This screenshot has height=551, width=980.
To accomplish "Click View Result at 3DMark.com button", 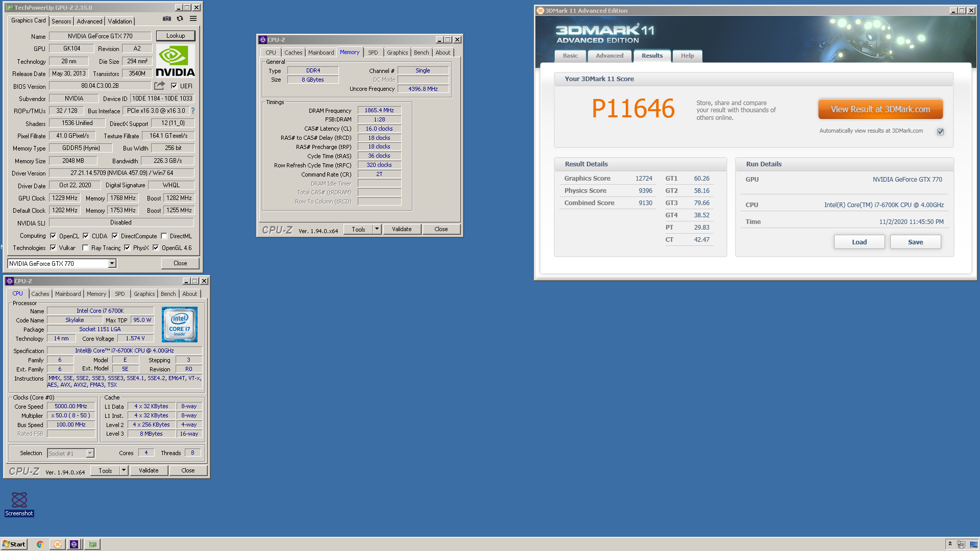I will [x=880, y=109].
